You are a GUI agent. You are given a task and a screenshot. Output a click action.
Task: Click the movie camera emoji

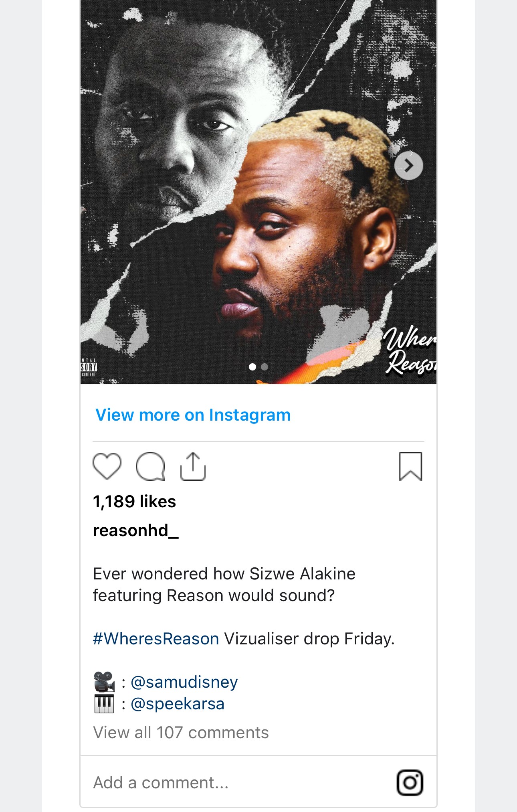(x=104, y=682)
